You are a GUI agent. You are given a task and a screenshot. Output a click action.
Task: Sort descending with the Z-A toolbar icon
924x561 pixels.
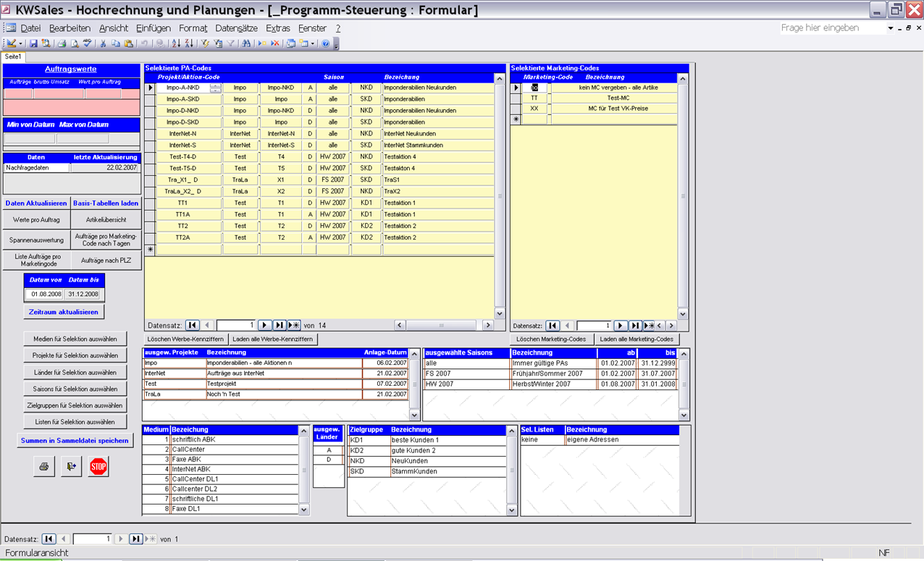point(188,43)
